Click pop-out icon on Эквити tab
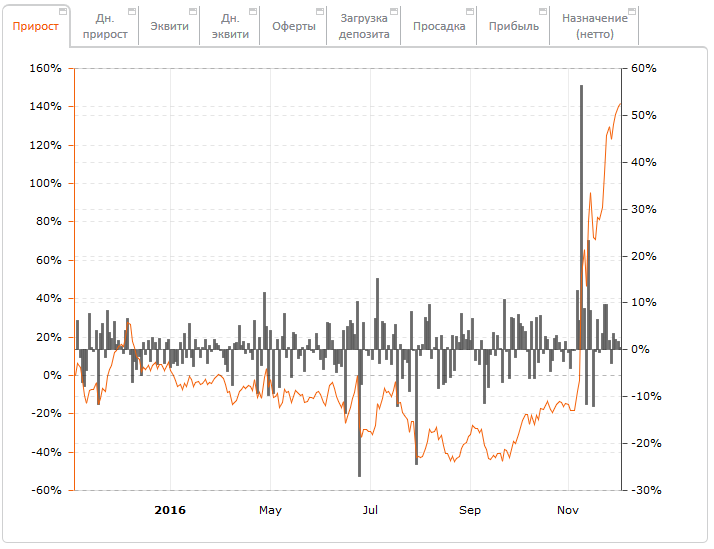This screenshot has width=714, height=549. pyautogui.click(x=193, y=11)
